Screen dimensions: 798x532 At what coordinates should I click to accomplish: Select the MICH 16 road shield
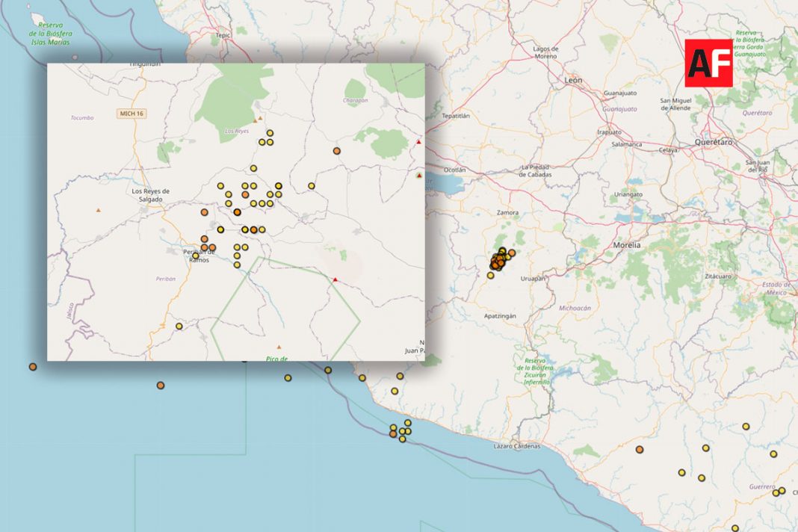(x=132, y=114)
